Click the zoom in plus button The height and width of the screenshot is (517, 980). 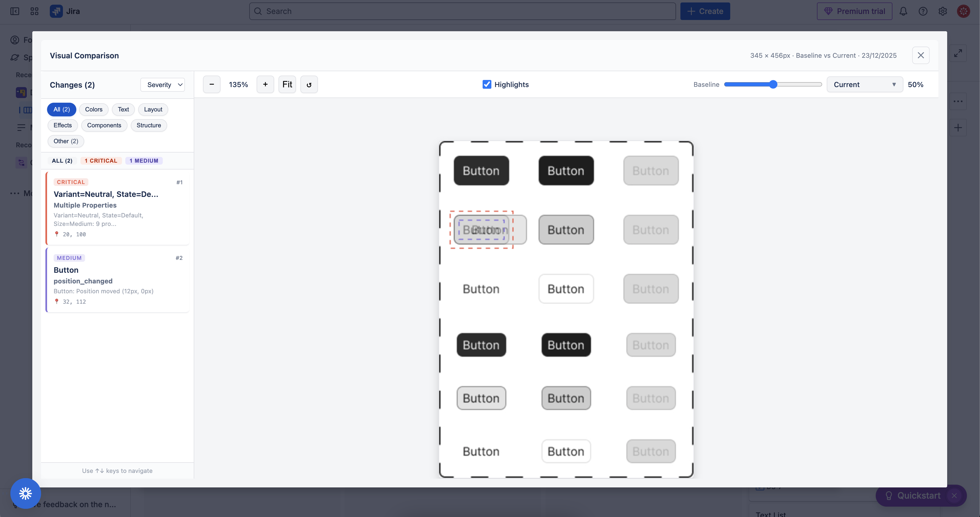click(265, 85)
